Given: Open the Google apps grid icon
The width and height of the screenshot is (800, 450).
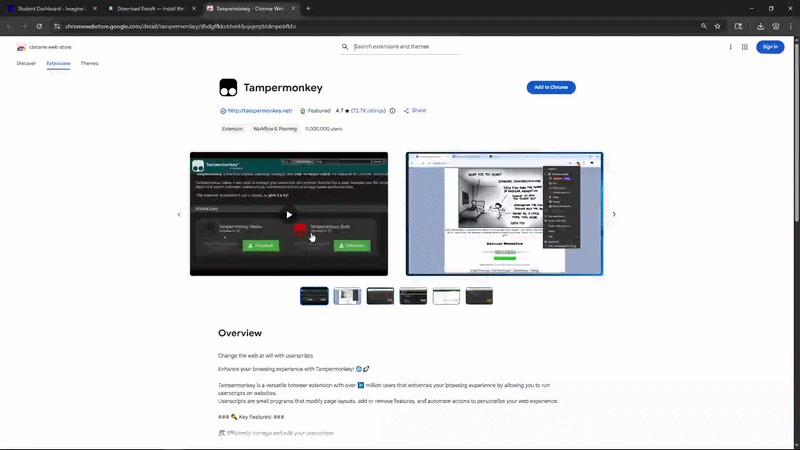Looking at the screenshot, I should (745, 47).
